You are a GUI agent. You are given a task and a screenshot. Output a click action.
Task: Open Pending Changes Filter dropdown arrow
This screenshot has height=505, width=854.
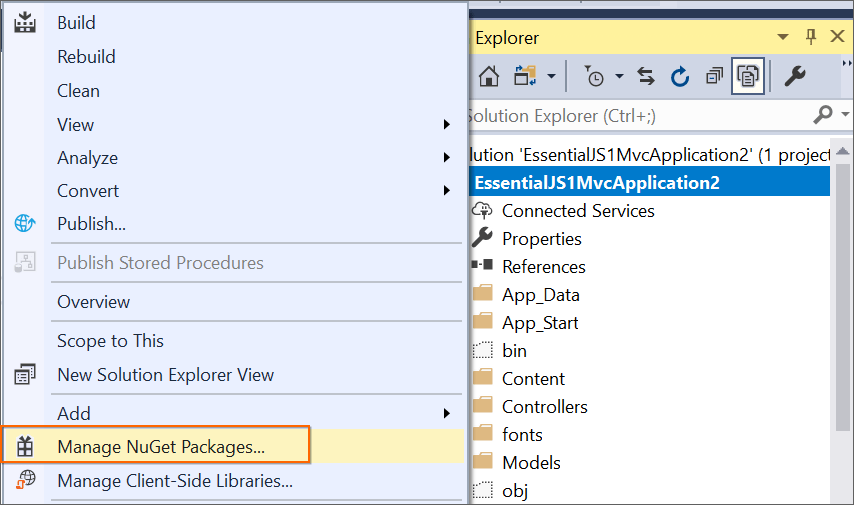619,76
